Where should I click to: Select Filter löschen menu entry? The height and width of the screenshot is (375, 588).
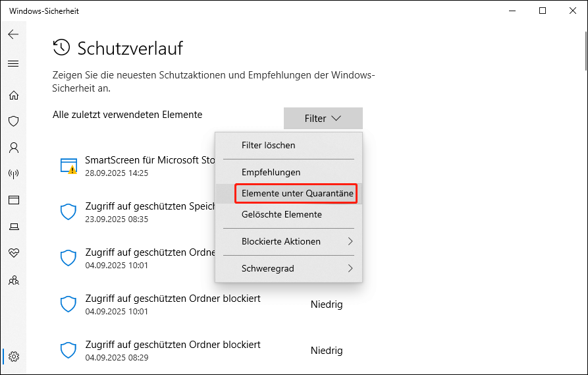(x=269, y=145)
